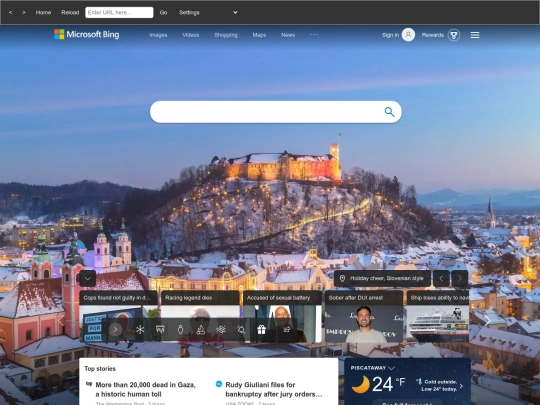Click the Go button
This screenshot has height=405, width=540.
tap(163, 12)
